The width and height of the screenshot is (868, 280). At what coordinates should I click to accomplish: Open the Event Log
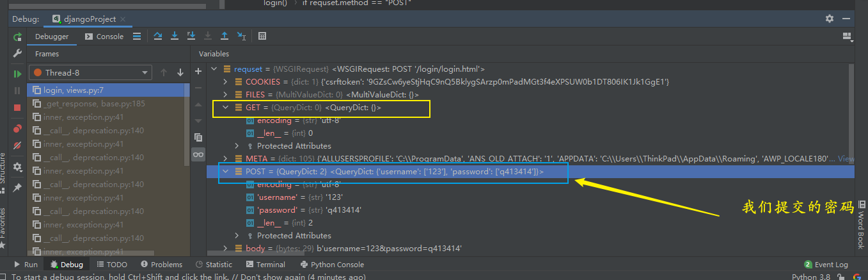click(826, 265)
